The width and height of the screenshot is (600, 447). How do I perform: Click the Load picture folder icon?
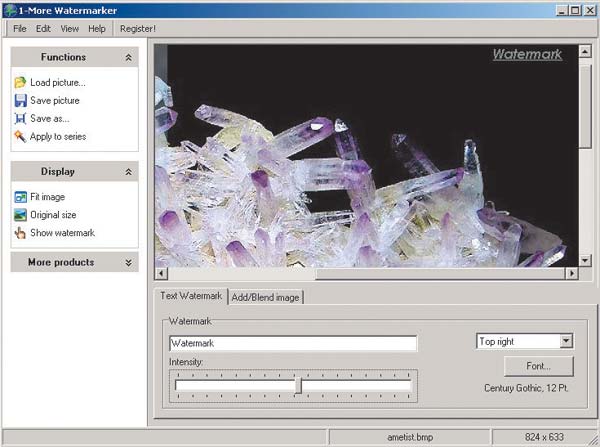click(x=20, y=82)
